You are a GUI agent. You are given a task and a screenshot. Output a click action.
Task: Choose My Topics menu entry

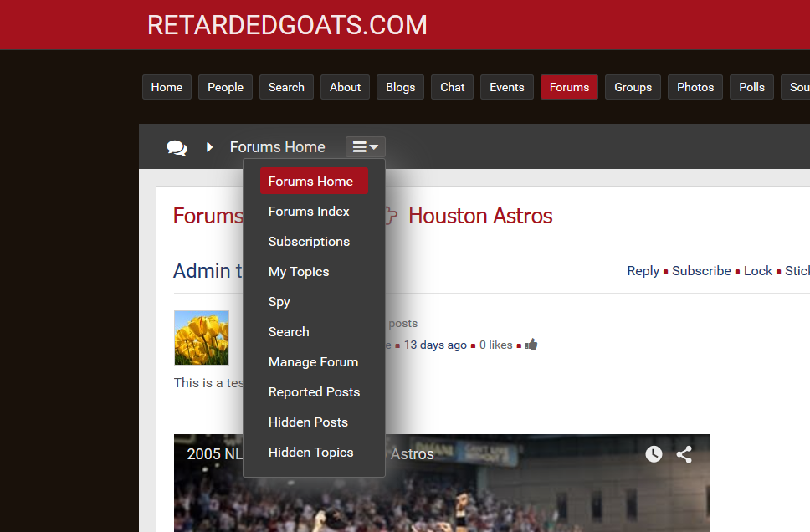(299, 272)
